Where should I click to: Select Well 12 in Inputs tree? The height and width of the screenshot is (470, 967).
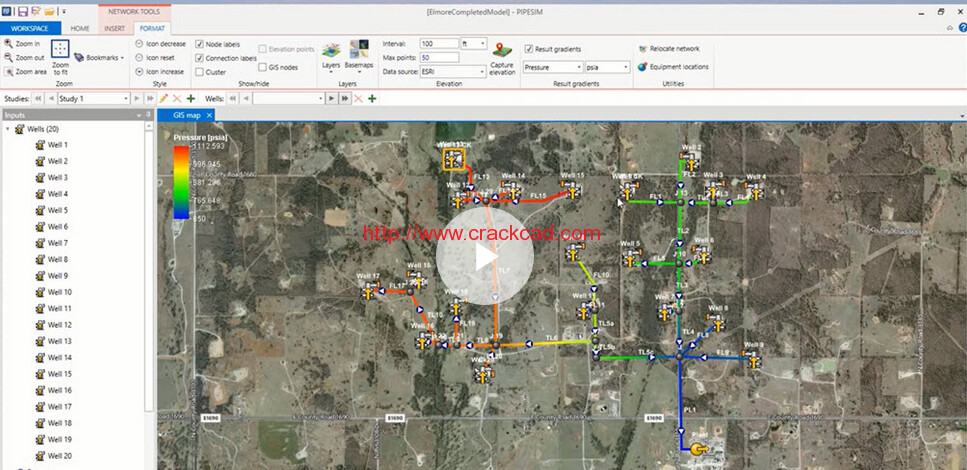coord(60,325)
